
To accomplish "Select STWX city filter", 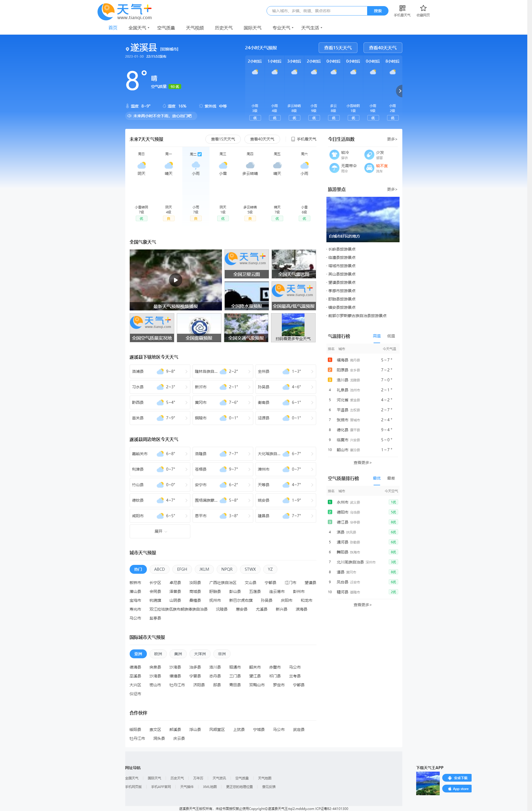I will pyautogui.click(x=250, y=569).
